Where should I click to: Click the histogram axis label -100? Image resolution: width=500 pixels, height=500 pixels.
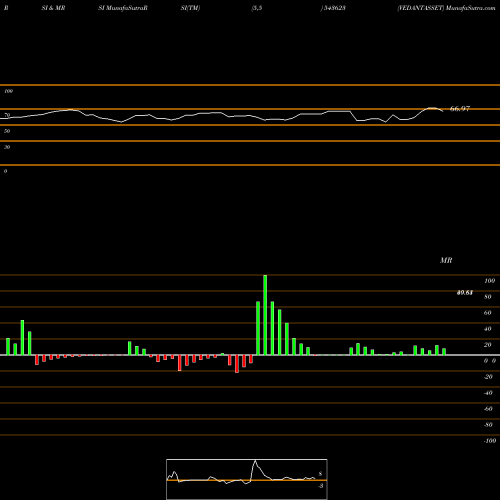click(x=490, y=441)
